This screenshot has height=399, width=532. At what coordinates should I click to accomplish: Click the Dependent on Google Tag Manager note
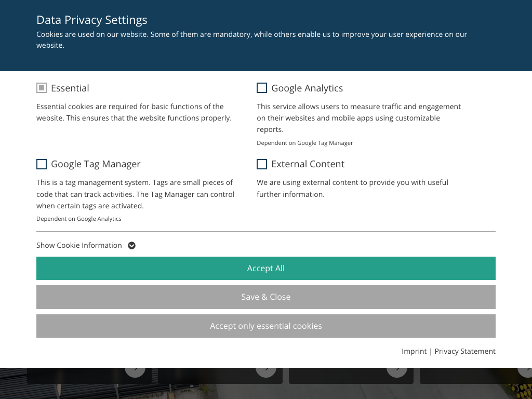pos(305,143)
